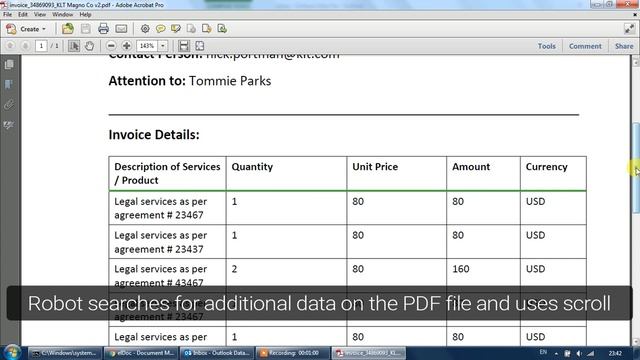640x360 pixels.
Task: Click the page icon with the green arrow
Action: (222, 29)
